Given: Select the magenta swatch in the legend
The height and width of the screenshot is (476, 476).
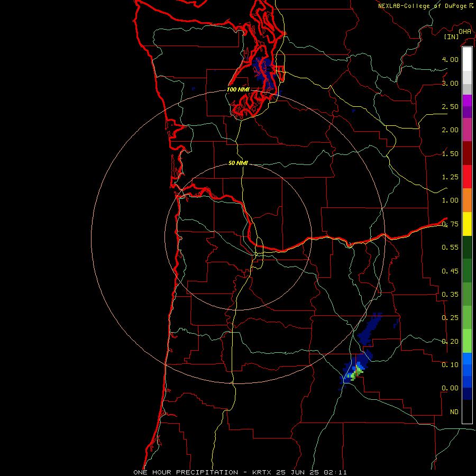Looking at the screenshot, I should click(467, 100).
